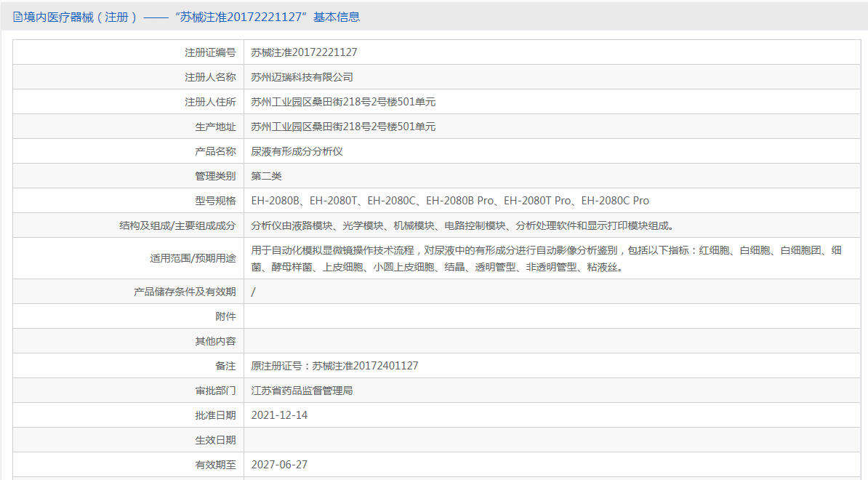This screenshot has width=868, height=480.
Task: Click the label '管理类别'
Action: click(x=214, y=176)
